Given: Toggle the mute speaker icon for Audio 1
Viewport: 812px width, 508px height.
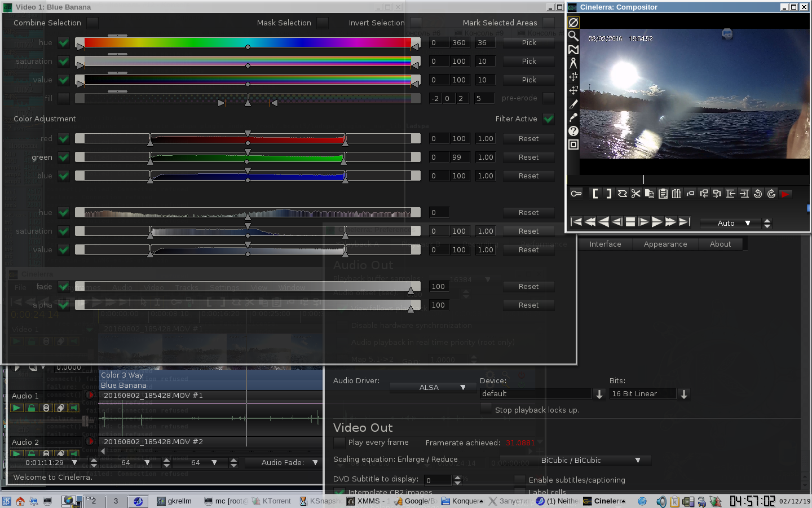Looking at the screenshot, I should pyautogui.click(x=74, y=408).
